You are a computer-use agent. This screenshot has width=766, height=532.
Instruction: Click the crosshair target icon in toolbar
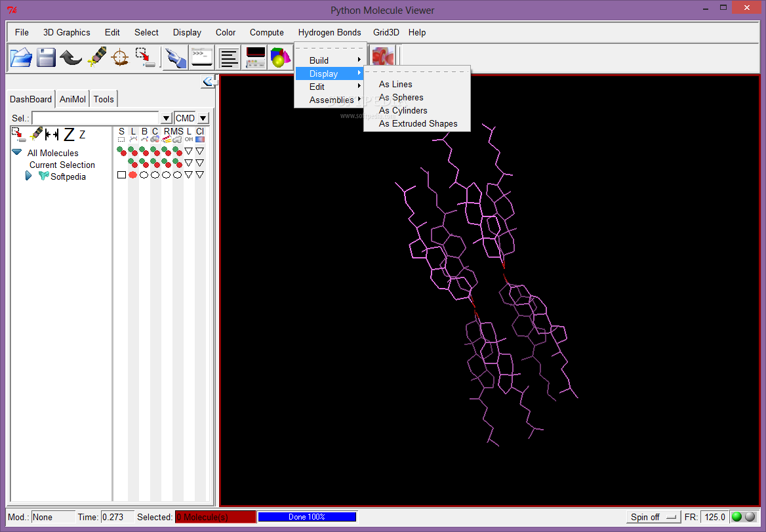coord(120,57)
